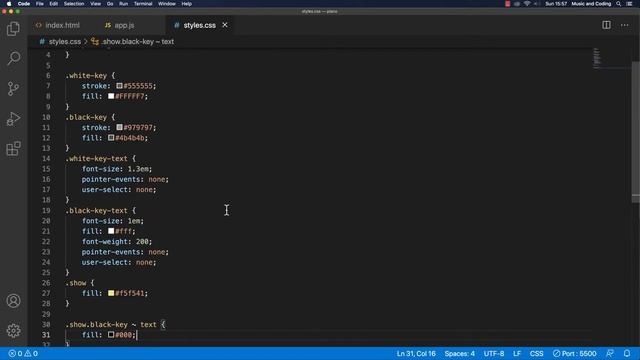
Task: Click the #f5f541 color swatch
Action: (x=111, y=293)
